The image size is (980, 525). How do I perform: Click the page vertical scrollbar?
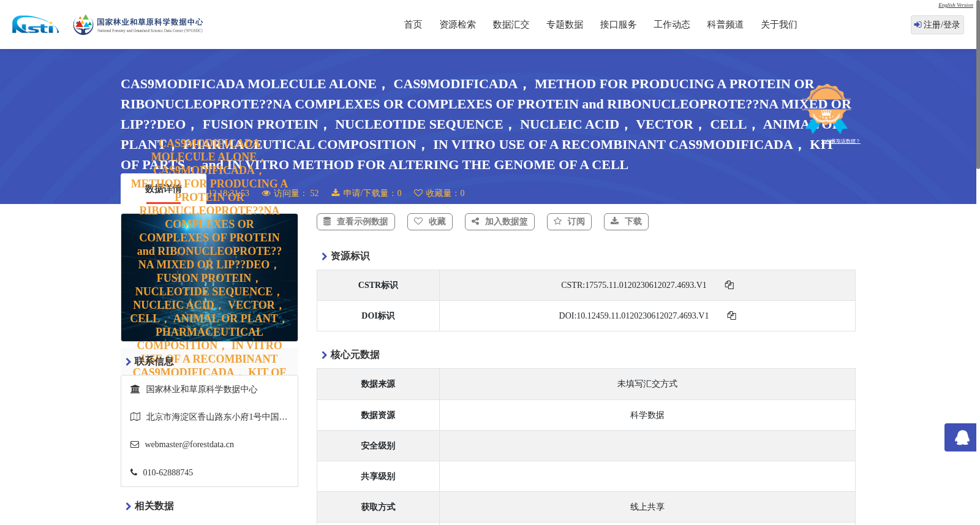tap(978, 85)
